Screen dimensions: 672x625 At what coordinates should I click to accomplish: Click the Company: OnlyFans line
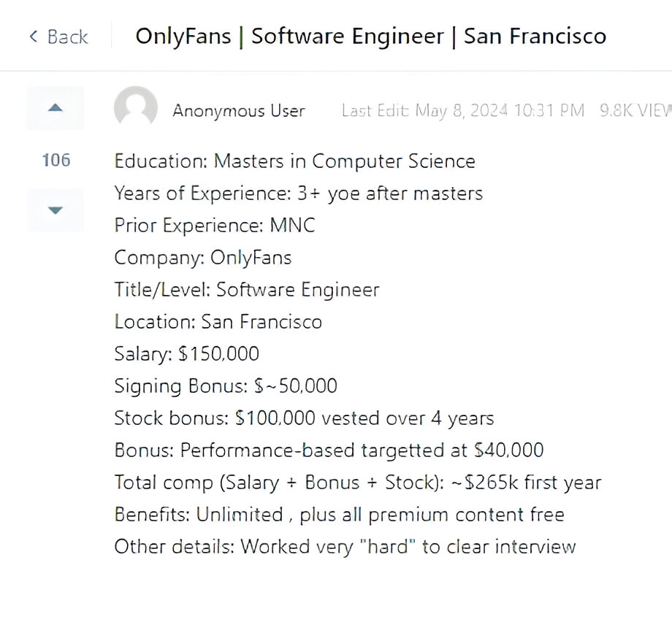coord(203,258)
